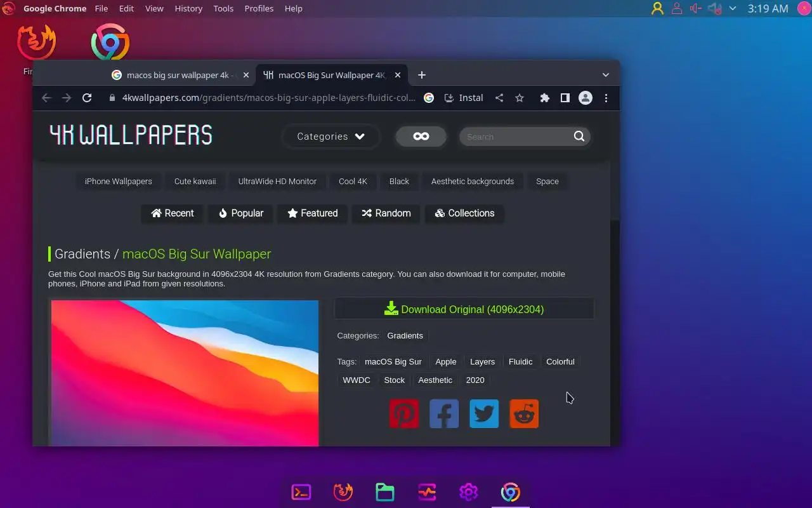Viewport: 812px width, 508px height.
Task: Reload the page with the refresh icon
Action: point(87,98)
